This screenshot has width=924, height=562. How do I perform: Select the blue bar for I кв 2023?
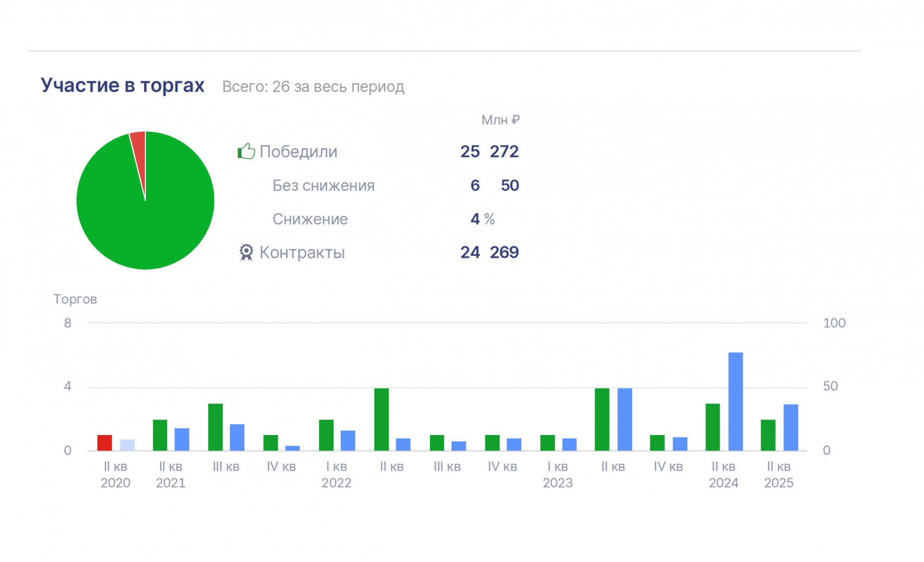pos(569,444)
